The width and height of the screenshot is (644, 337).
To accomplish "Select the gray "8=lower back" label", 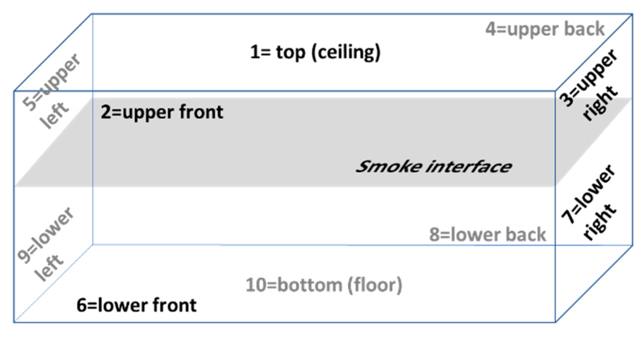I will [x=487, y=235].
